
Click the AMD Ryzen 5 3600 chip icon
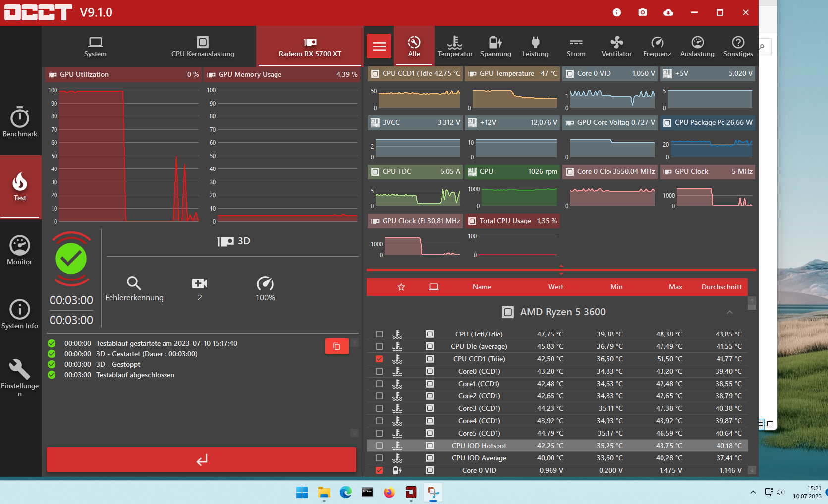508,312
